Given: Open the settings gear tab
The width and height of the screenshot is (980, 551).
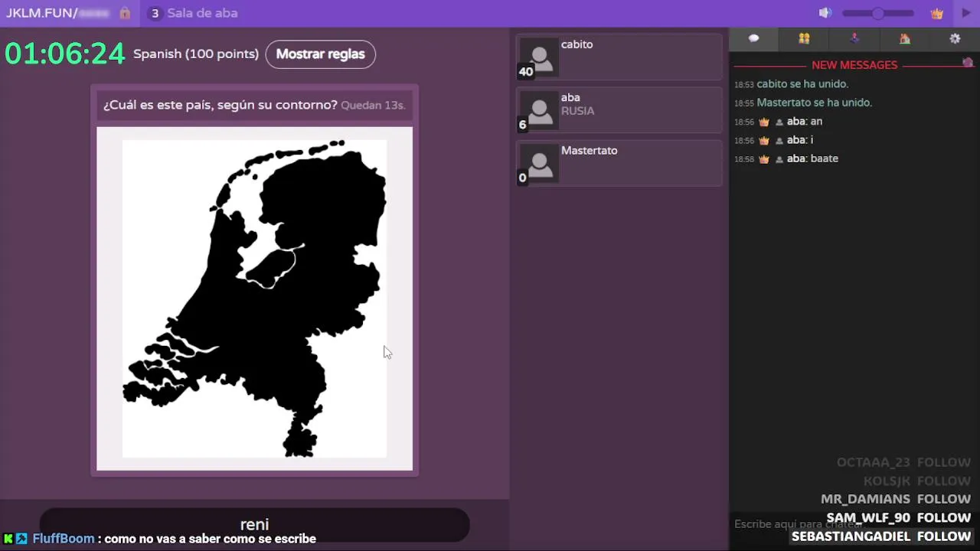Looking at the screenshot, I should coord(955,38).
